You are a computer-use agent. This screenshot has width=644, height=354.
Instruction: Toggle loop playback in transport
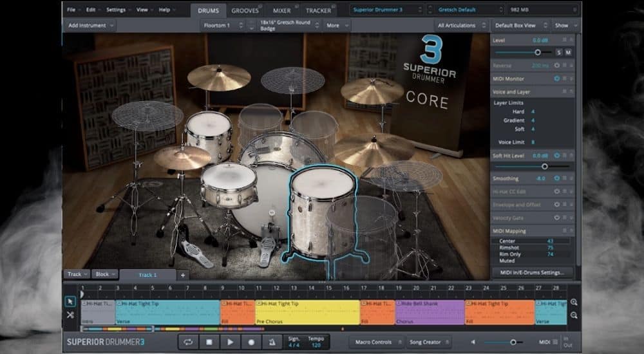[188, 342]
